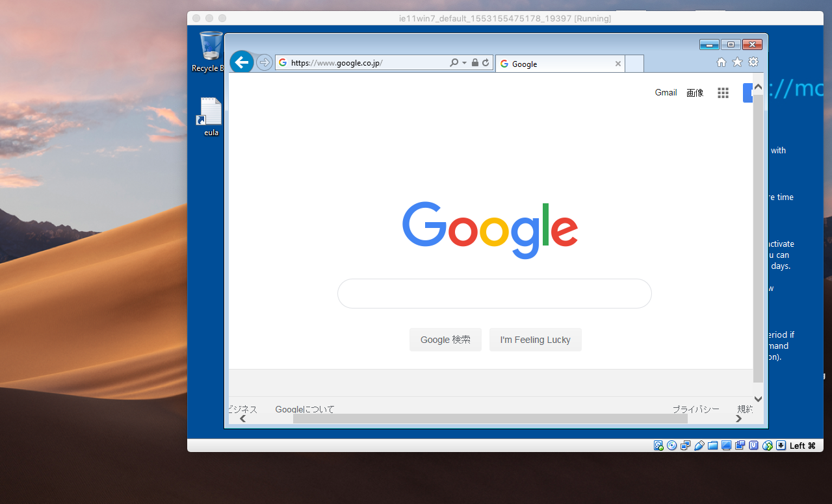Refresh the current page
The width and height of the screenshot is (832, 504).
click(485, 62)
